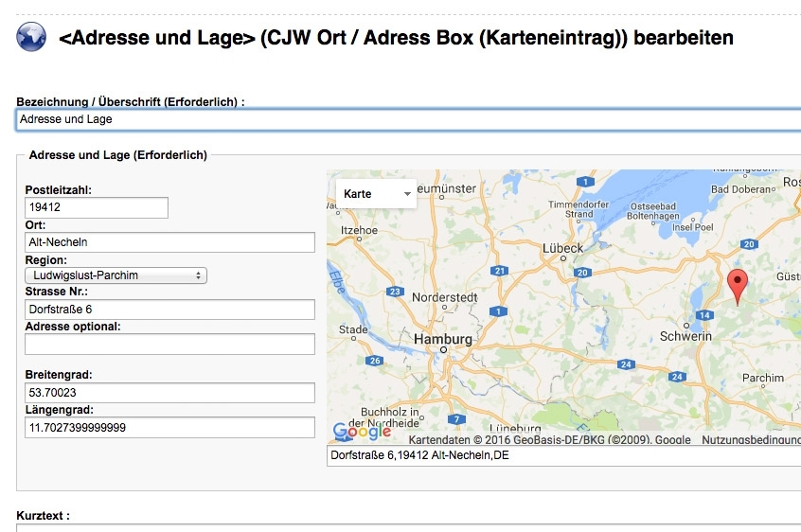Click the Itzehoe label on the map
801x532 pixels.
tap(359, 230)
